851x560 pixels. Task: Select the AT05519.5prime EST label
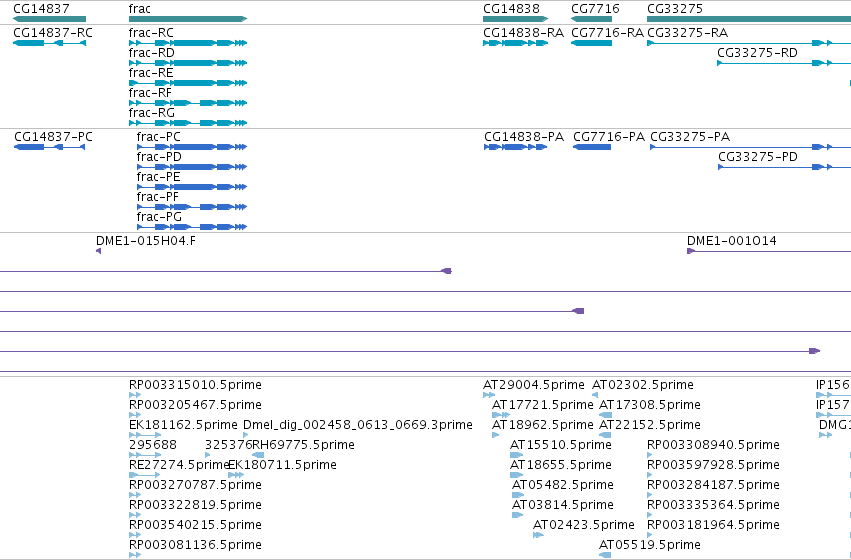650,544
